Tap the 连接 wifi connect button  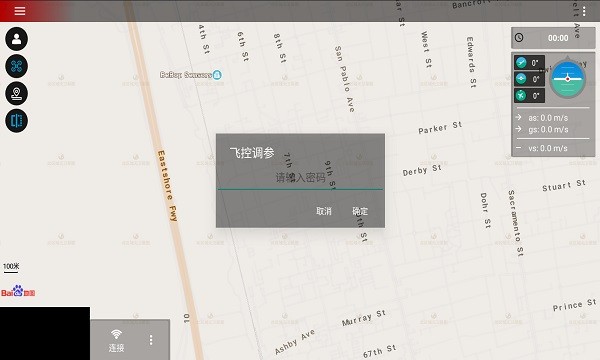tap(116, 340)
